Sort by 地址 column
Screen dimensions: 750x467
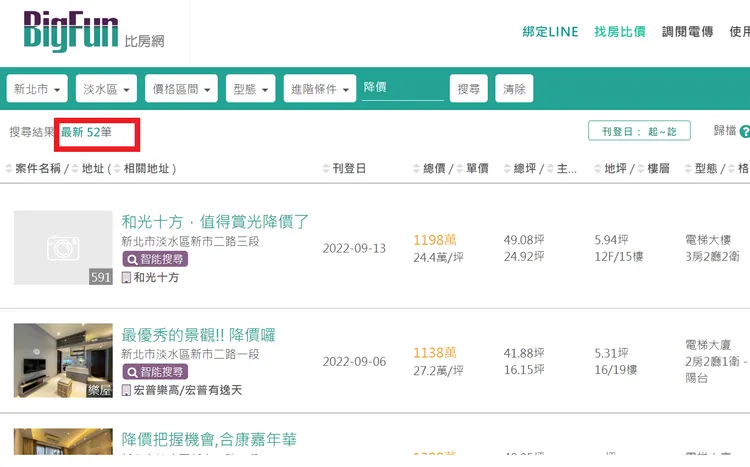pos(88,168)
